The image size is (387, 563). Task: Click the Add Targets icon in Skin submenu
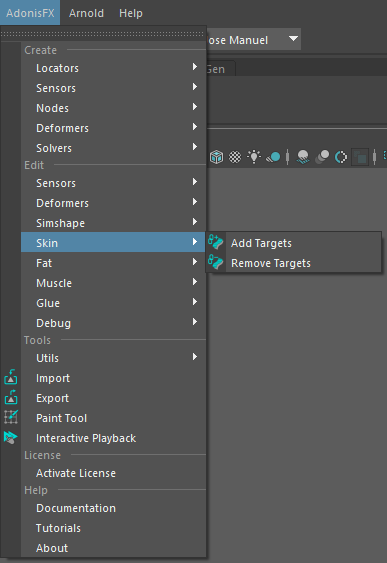[x=216, y=242]
